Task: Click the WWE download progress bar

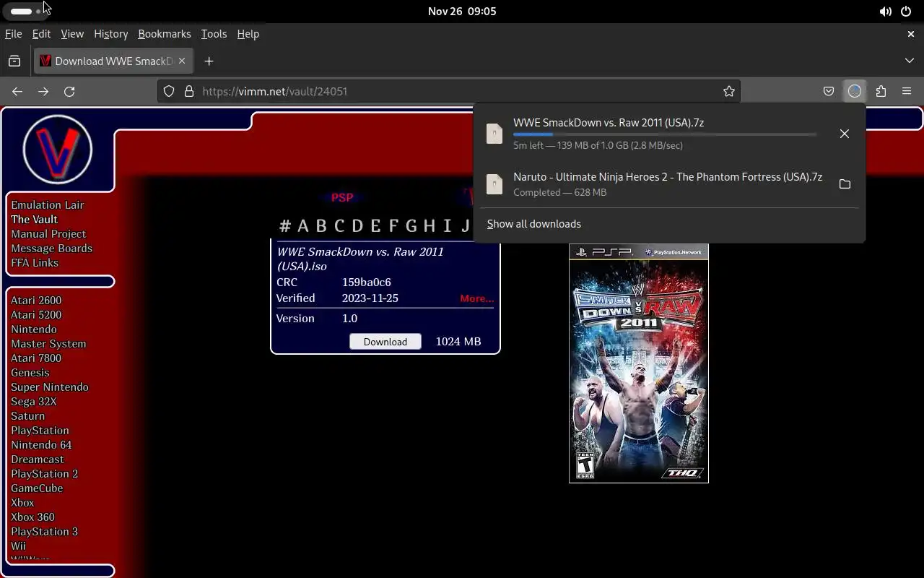Action: (x=665, y=134)
